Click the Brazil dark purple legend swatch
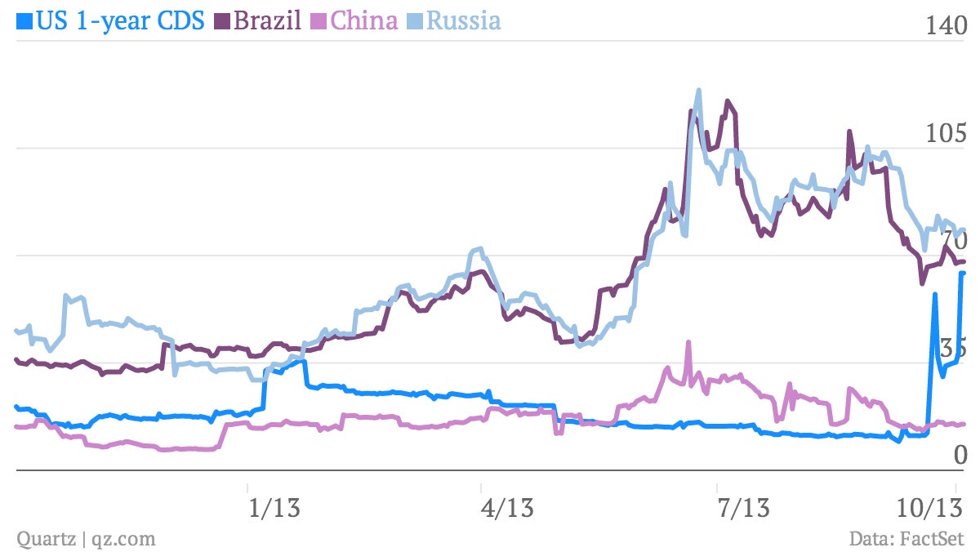The height and width of the screenshot is (552, 980). [x=223, y=20]
